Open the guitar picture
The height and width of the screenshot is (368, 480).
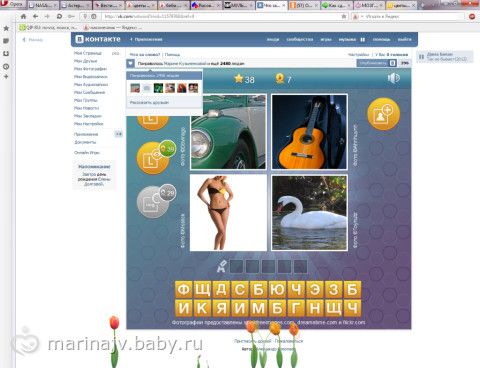(x=309, y=132)
